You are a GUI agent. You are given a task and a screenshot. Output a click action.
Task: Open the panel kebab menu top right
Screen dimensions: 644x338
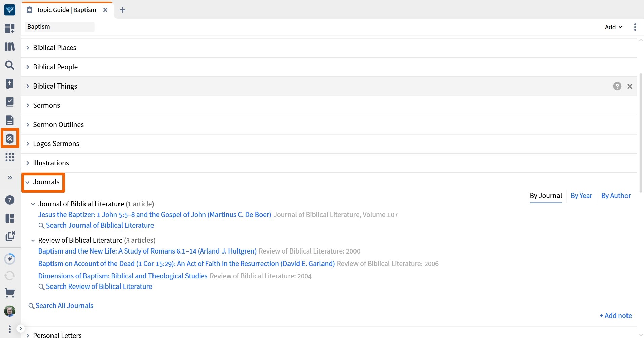[635, 27]
